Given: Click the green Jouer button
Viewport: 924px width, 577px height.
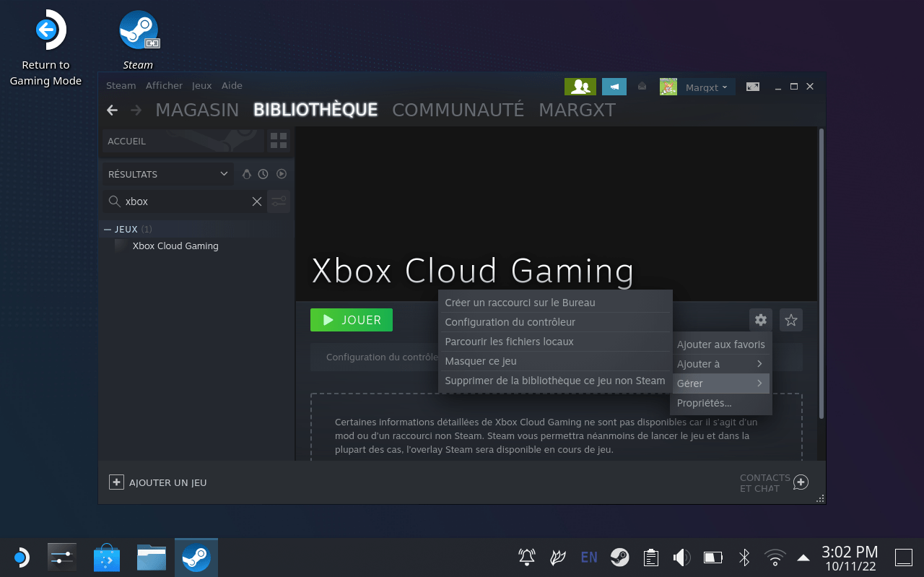Looking at the screenshot, I should (352, 320).
